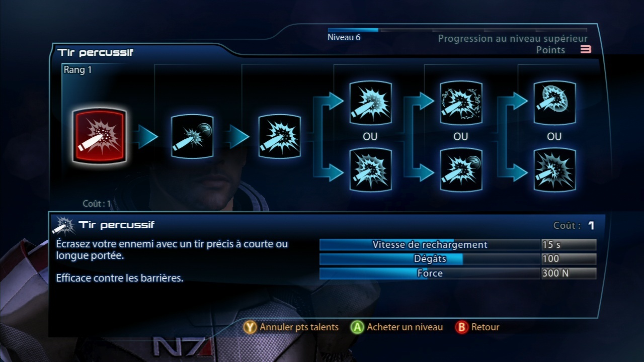This screenshot has height=362, width=644.
Task: Choose the lower rank 5 evolution icon
Action: click(x=461, y=170)
